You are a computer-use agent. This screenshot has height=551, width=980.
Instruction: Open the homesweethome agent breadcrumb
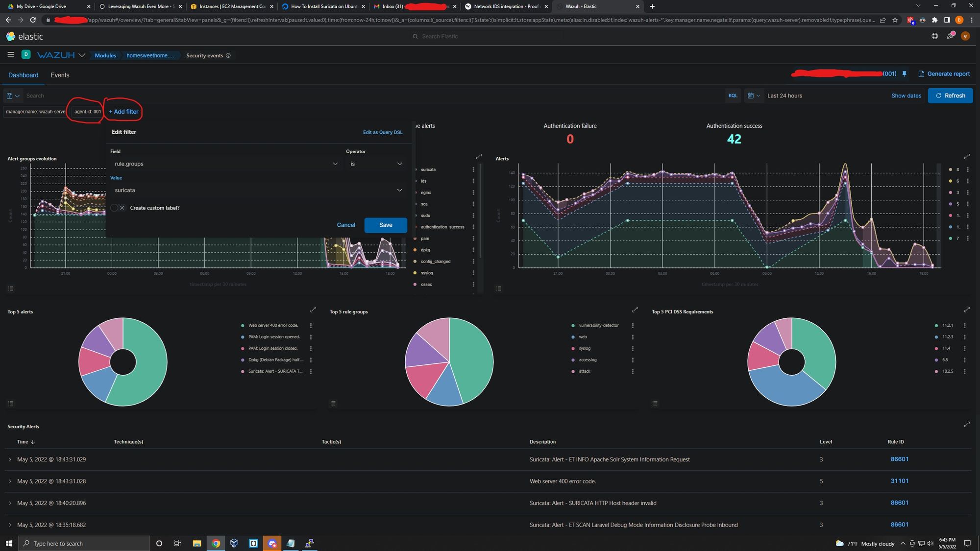click(x=150, y=55)
